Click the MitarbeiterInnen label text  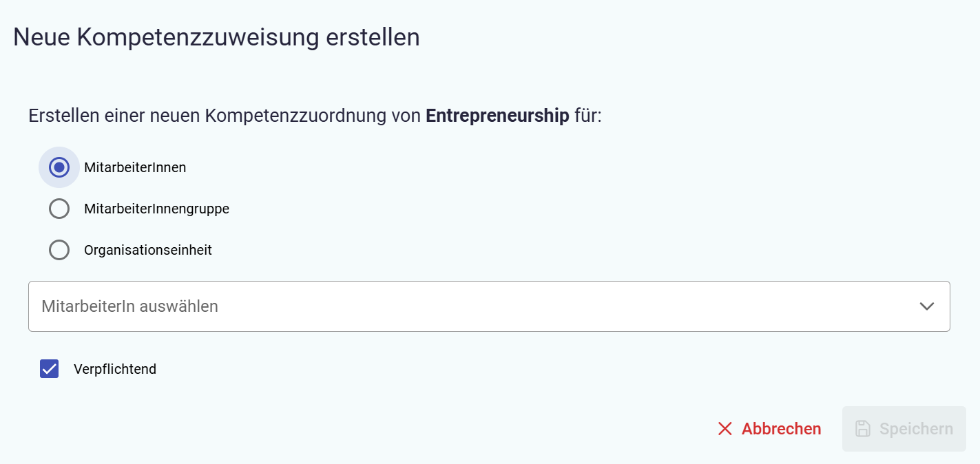click(x=135, y=167)
